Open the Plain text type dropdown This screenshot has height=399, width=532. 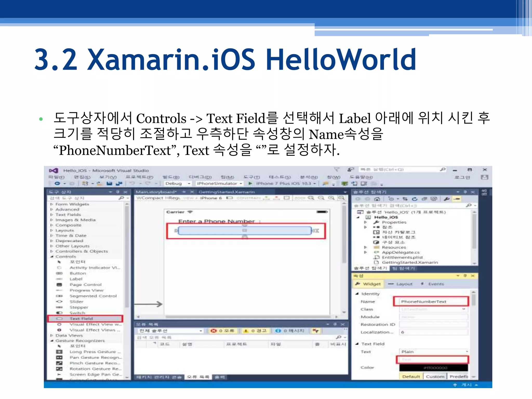coord(434,352)
